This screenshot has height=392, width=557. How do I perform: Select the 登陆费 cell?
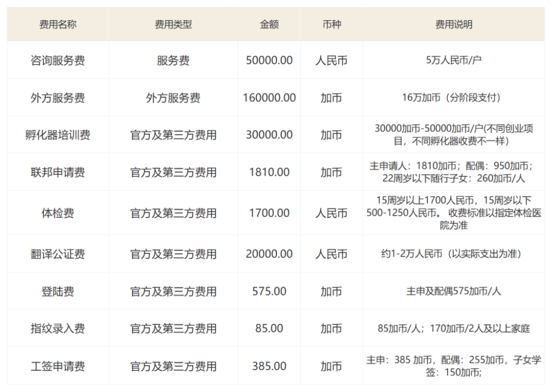pyautogui.click(x=58, y=291)
